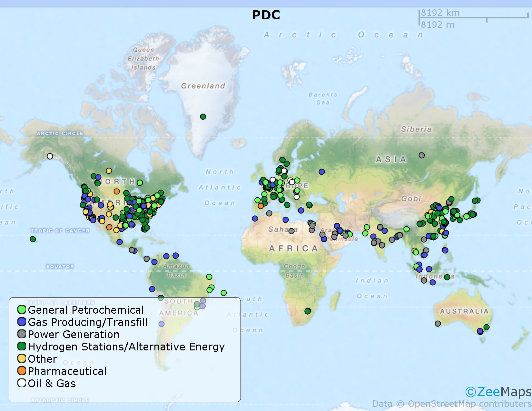Image resolution: width=532 pixels, height=411 pixels.
Task: Click the General Petrochemical legend swatch
Action: [x=22, y=309]
